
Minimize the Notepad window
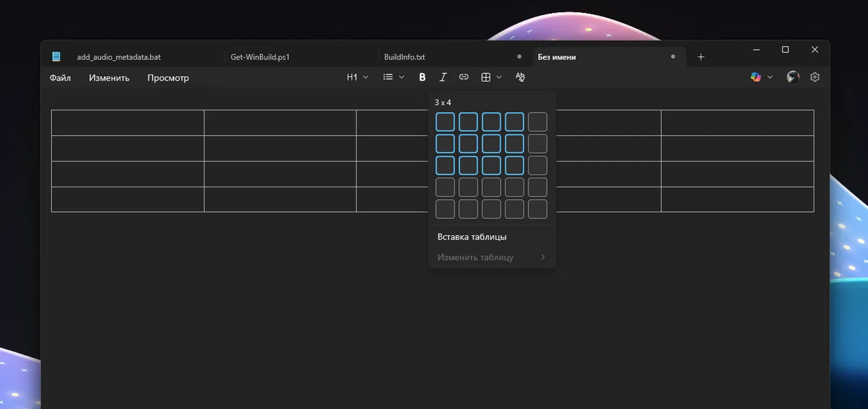(x=756, y=50)
